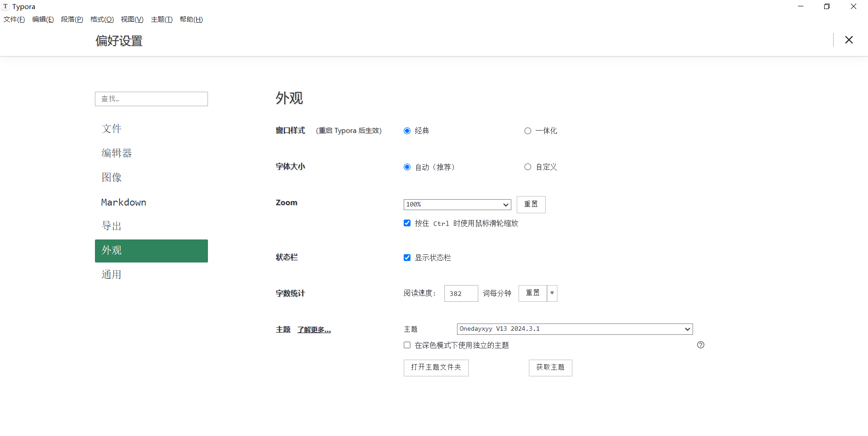The width and height of the screenshot is (868, 436).
Task: Click the reading speed field showing 382
Action: 461,293
